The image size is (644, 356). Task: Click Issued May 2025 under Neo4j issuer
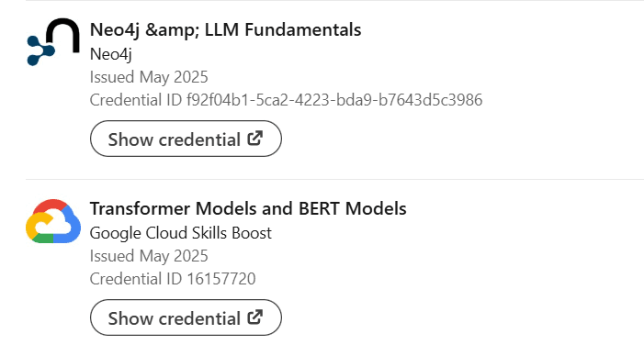click(149, 77)
